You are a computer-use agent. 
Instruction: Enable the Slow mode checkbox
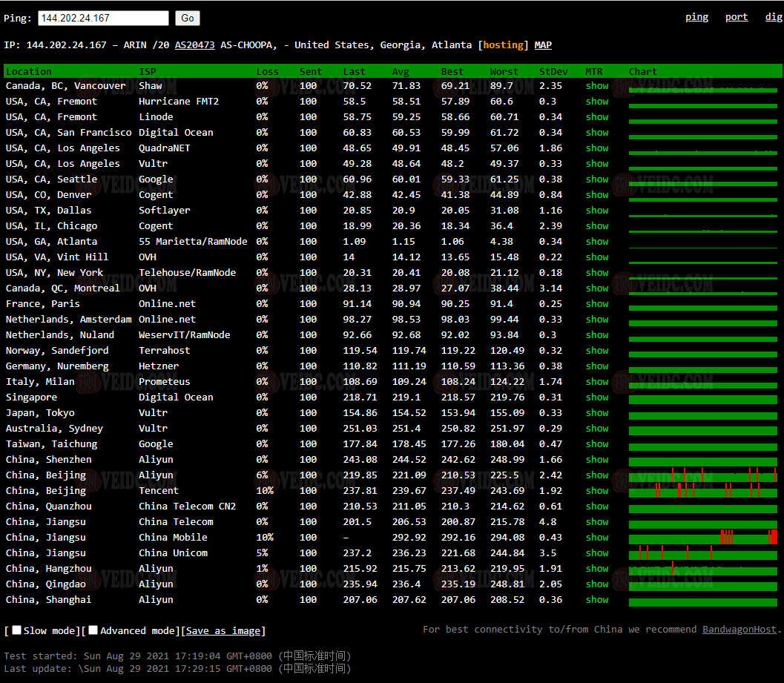click(x=17, y=630)
